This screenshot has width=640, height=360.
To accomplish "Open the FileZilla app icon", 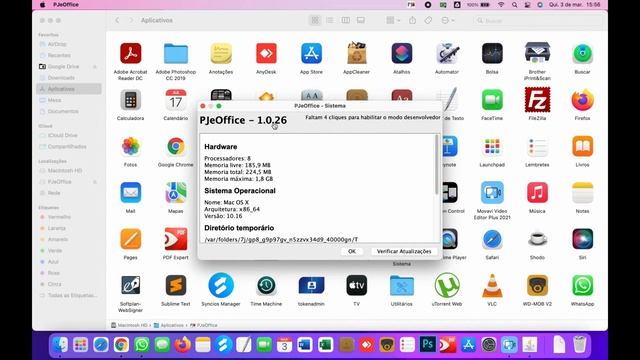I will pyautogui.click(x=537, y=100).
